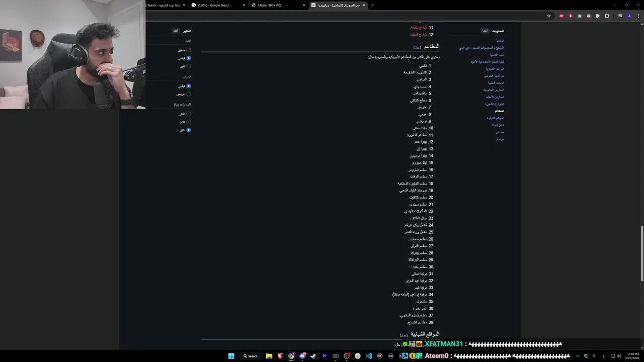Select light color فاتح radio
The image size is (644, 362).
click(188, 122)
